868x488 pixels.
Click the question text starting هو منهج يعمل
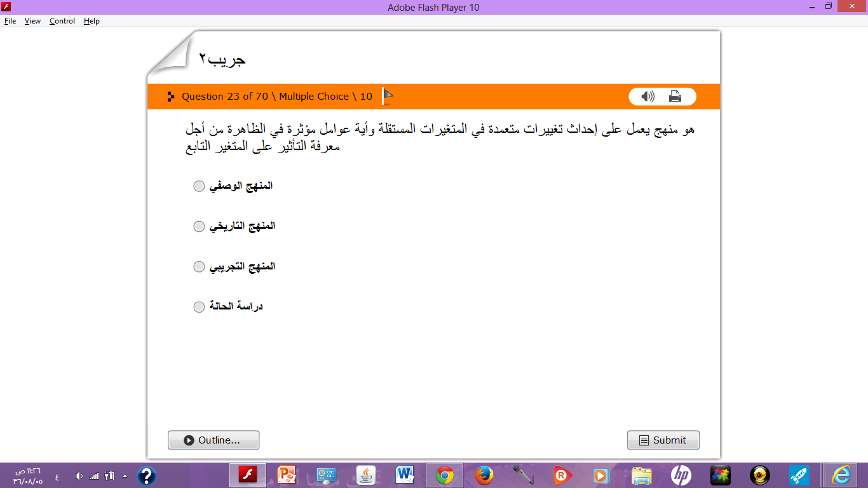click(x=440, y=138)
